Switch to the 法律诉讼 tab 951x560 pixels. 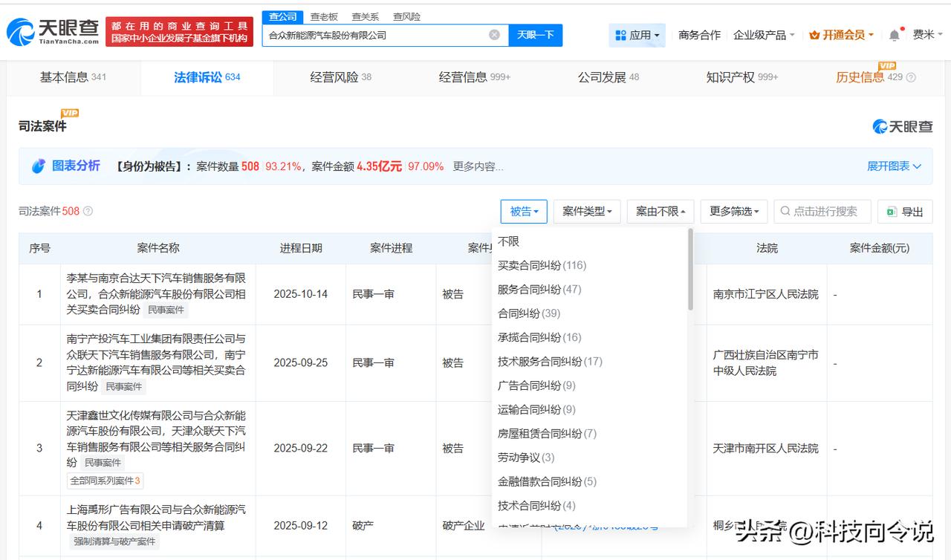pyautogui.click(x=207, y=77)
